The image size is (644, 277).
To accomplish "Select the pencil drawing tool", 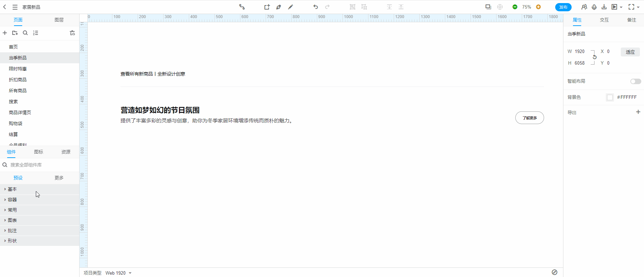I will [x=291, y=7].
